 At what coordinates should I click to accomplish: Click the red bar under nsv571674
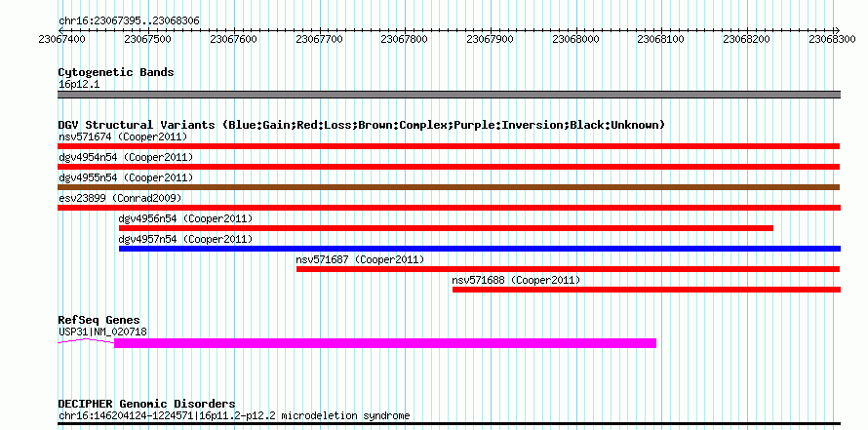[449, 146]
